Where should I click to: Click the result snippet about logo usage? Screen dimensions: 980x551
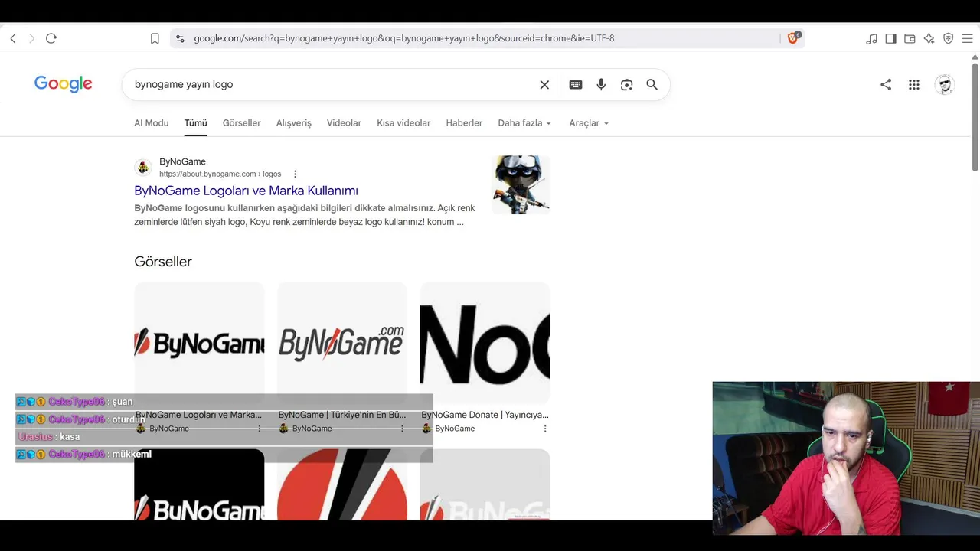pyautogui.click(x=305, y=215)
